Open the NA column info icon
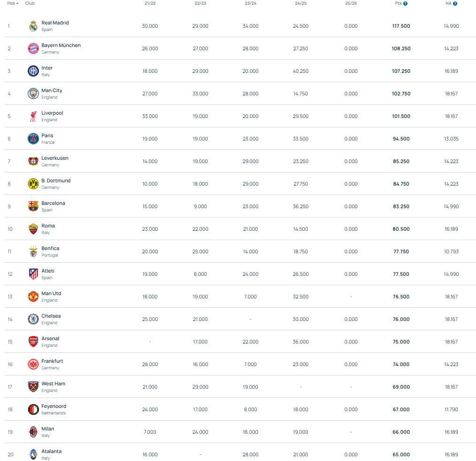The image size is (476, 461). tap(455, 3)
